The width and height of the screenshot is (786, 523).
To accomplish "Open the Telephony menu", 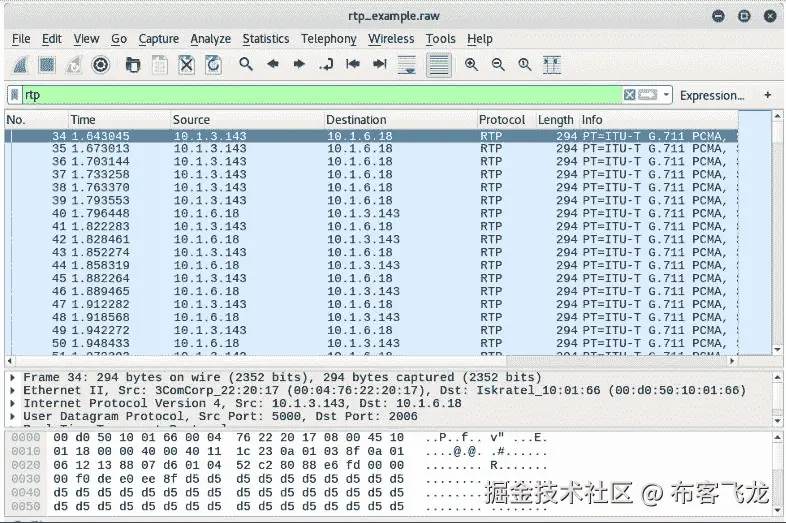I will tap(328, 39).
